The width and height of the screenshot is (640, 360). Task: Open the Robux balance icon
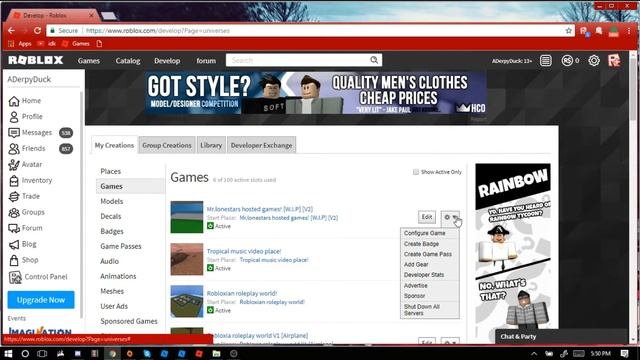(567, 61)
